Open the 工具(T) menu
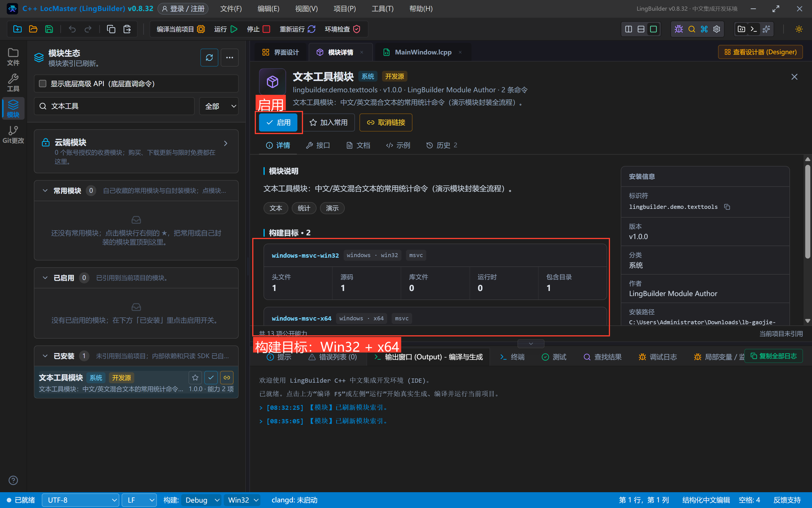This screenshot has height=508, width=812. point(383,9)
